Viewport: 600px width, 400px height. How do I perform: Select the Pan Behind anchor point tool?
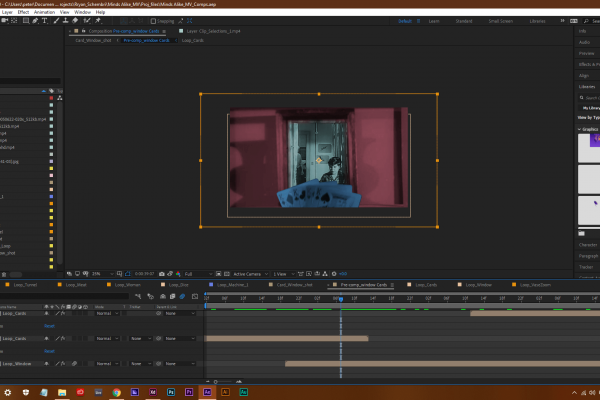[14, 21]
